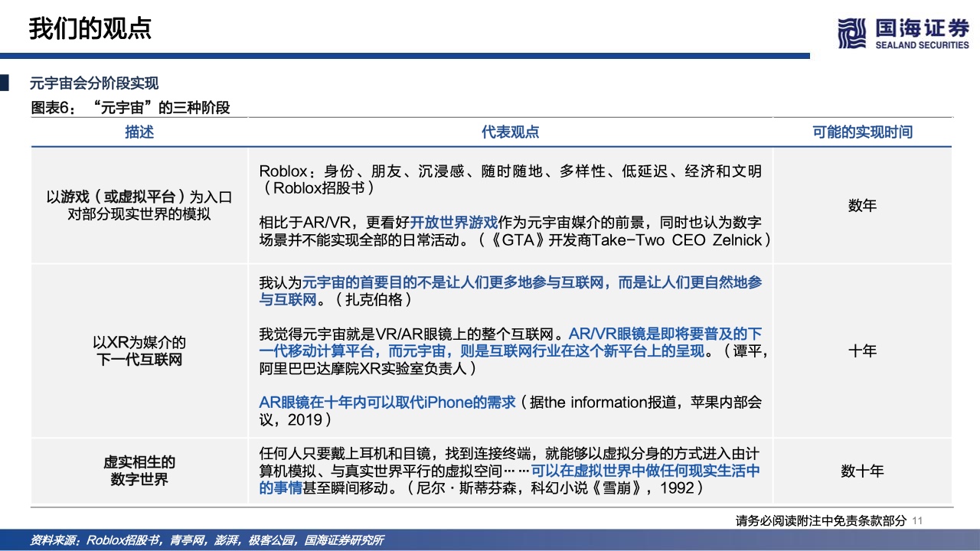980x551 pixels.
Task: Click the cell "以XR为媒介的下一代互联网"
Action: point(139,351)
